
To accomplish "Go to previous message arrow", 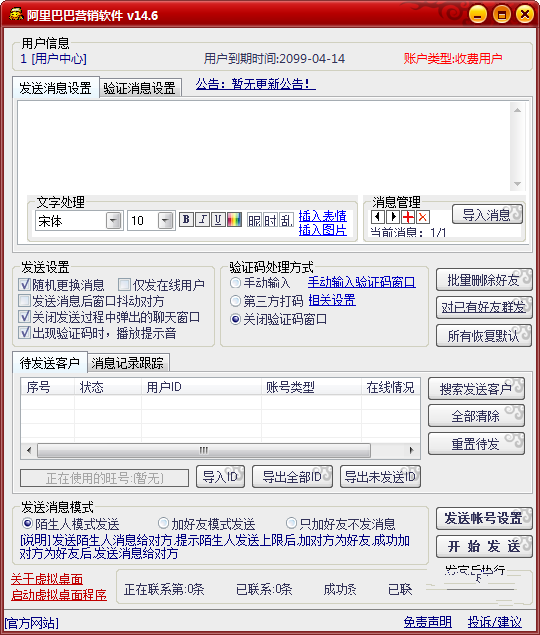I will [378, 217].
